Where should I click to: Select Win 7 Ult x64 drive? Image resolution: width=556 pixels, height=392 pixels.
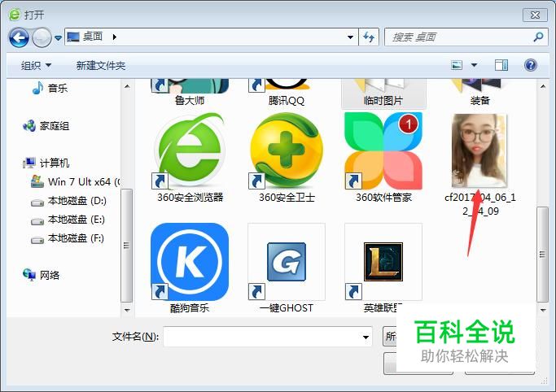click(x=76, y=182)
